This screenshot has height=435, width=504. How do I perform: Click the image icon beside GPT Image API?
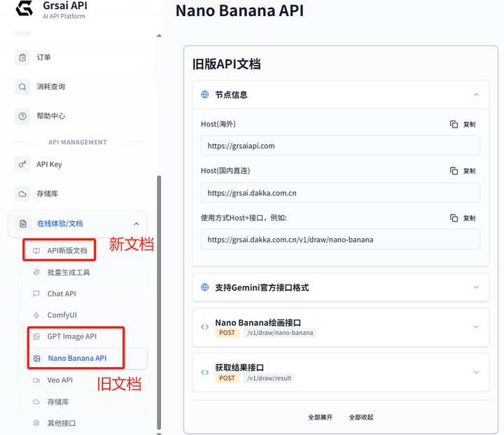point(36,336)
